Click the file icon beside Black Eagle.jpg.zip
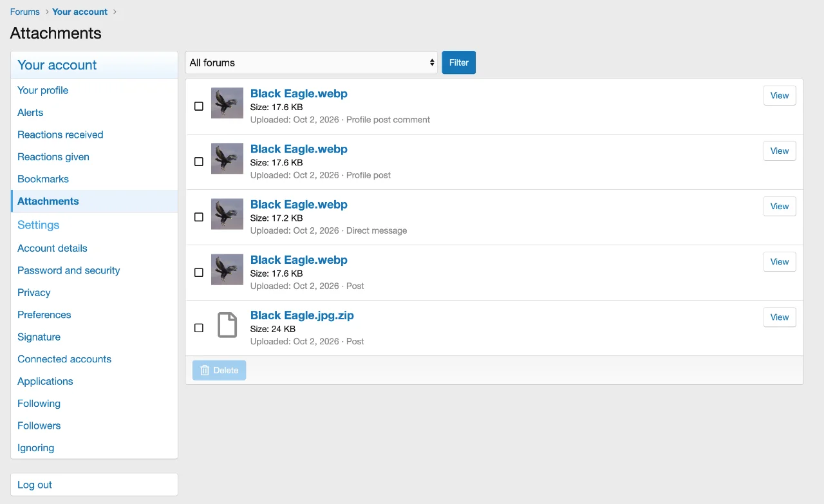The width and height of the screenshot is (824, 504). pos(227,325)
